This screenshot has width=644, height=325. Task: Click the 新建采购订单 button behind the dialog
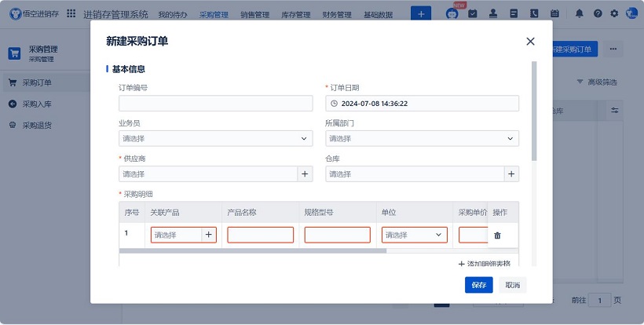(x=574, y=49)
